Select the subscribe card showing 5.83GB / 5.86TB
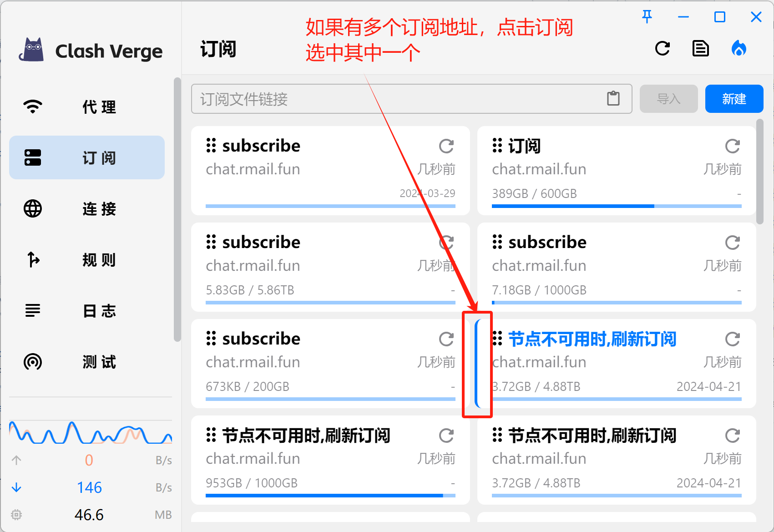 [x=330, y=267]
